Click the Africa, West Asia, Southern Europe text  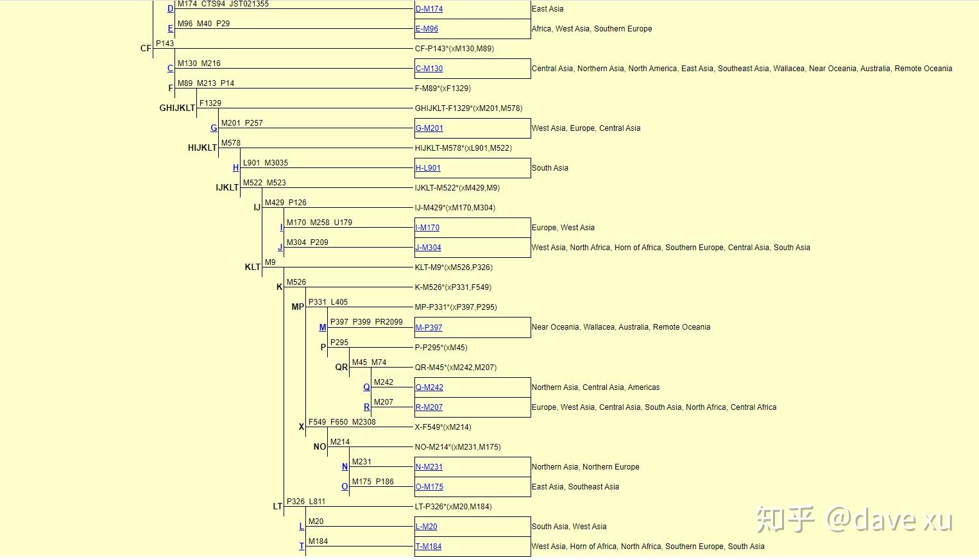click(x=592, y=29)
